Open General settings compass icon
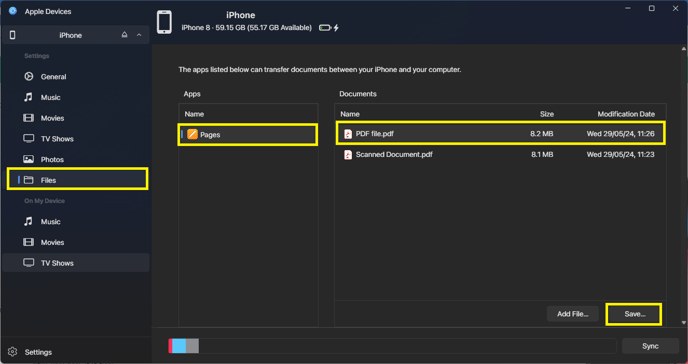The width and height of the screenshot is (688, 364). pos(29,77)
